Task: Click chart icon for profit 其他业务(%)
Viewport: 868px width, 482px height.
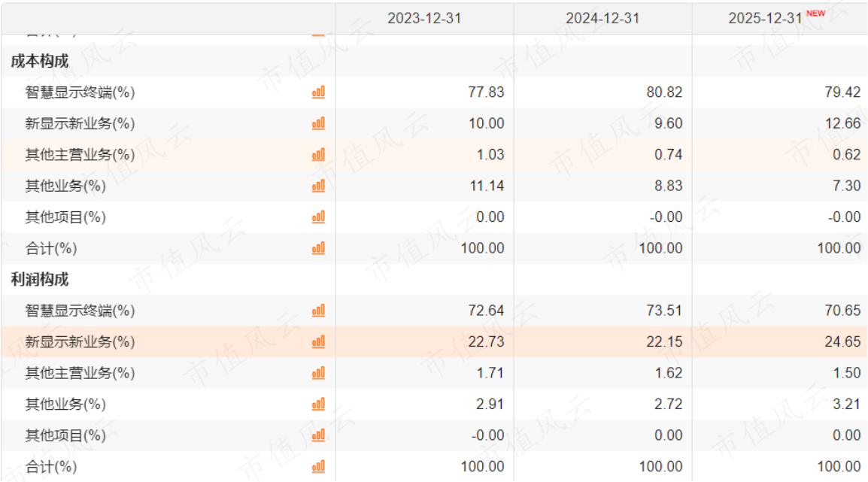Action: (318, 404)
